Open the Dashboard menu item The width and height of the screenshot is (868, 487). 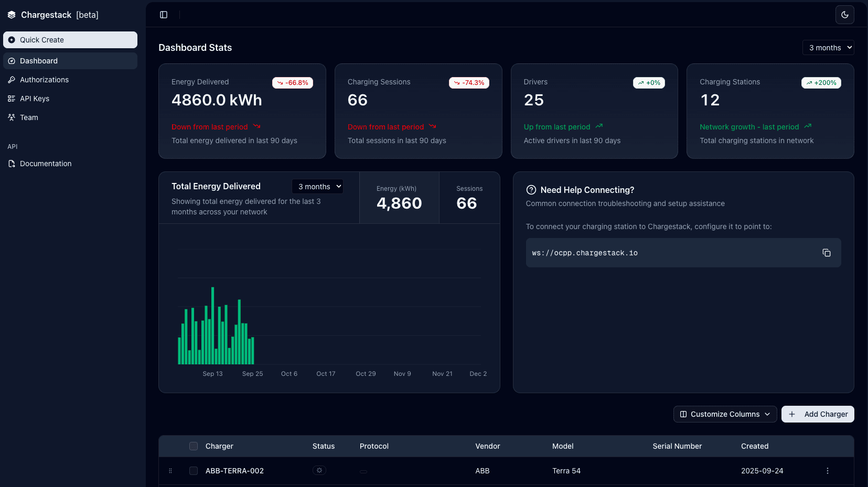pyautogui.click(x=70, y=61)
